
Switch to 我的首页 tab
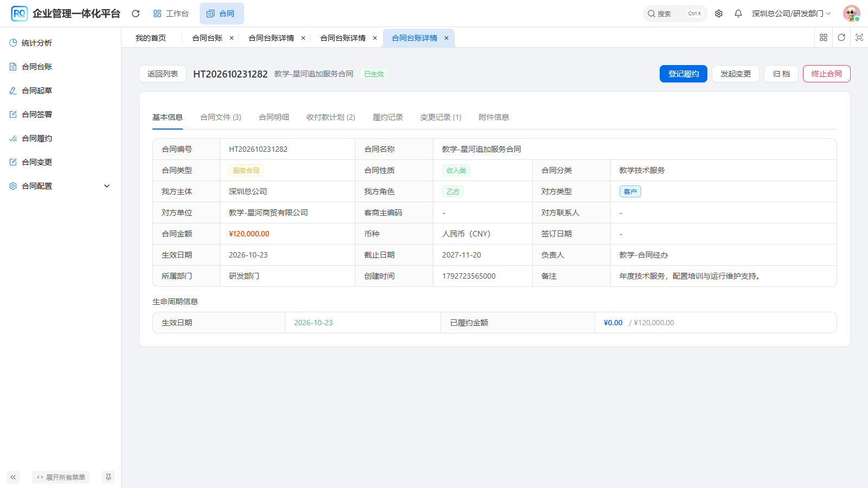[x=151, y=38]
